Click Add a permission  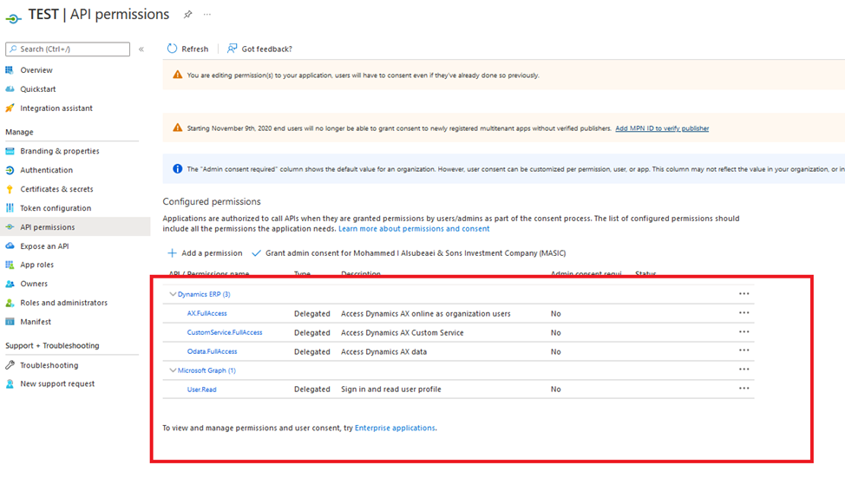[206, 252]
